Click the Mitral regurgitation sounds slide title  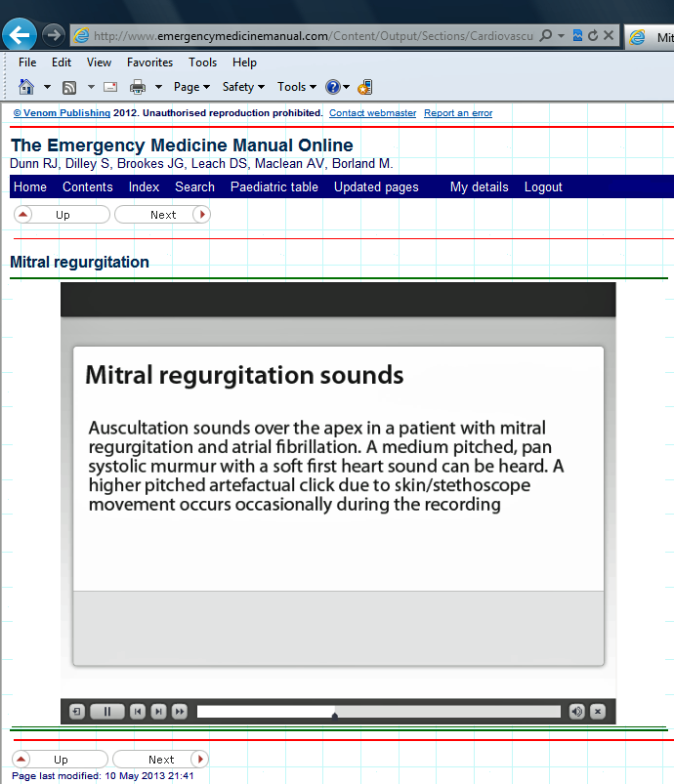click(244, 375)
